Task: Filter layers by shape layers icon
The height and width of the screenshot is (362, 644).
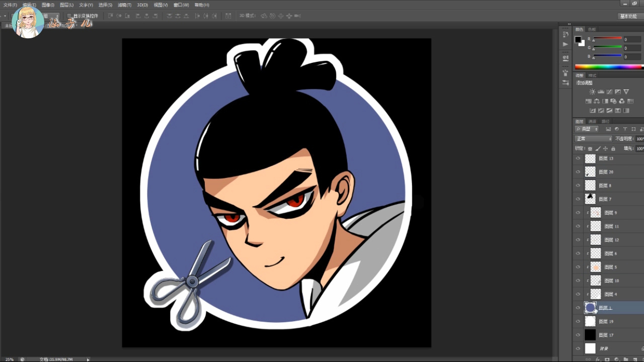Action: point(633,129)
